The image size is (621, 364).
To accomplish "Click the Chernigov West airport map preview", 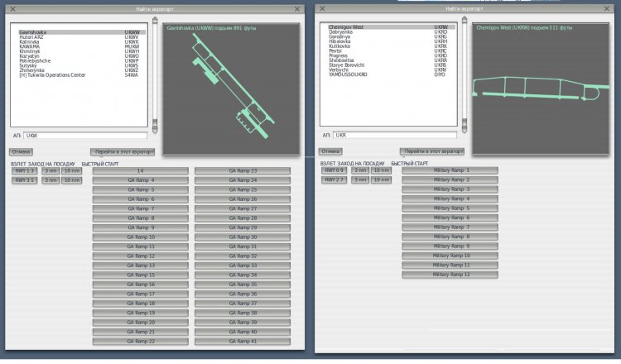I will tap(541, 89).
